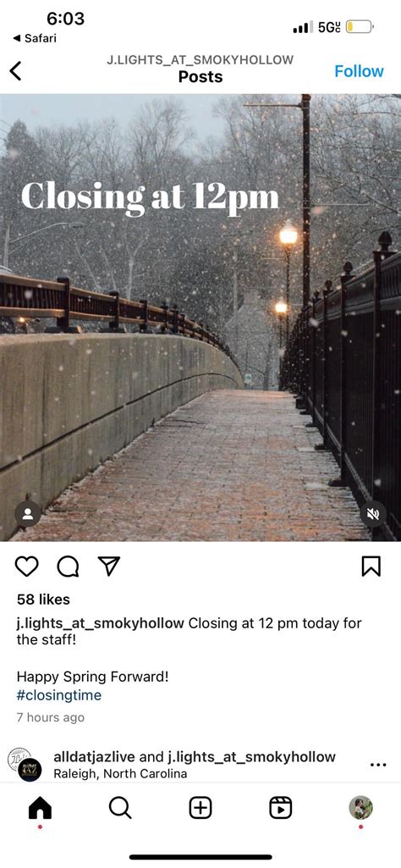Save the post with the bookmark icon
Screen dimensions: 401x868
coord(371,567)
